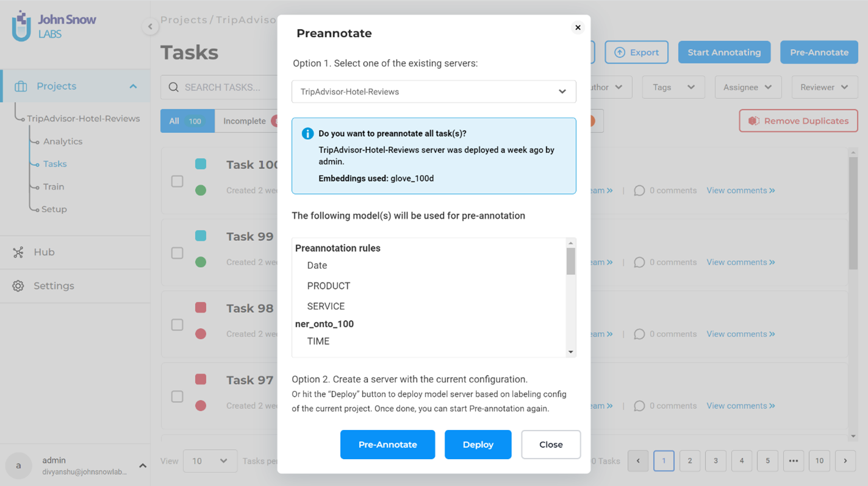
Task: Click the SERVICE preannotation rule
Action: pyautogui.click(x=326, y=306)
